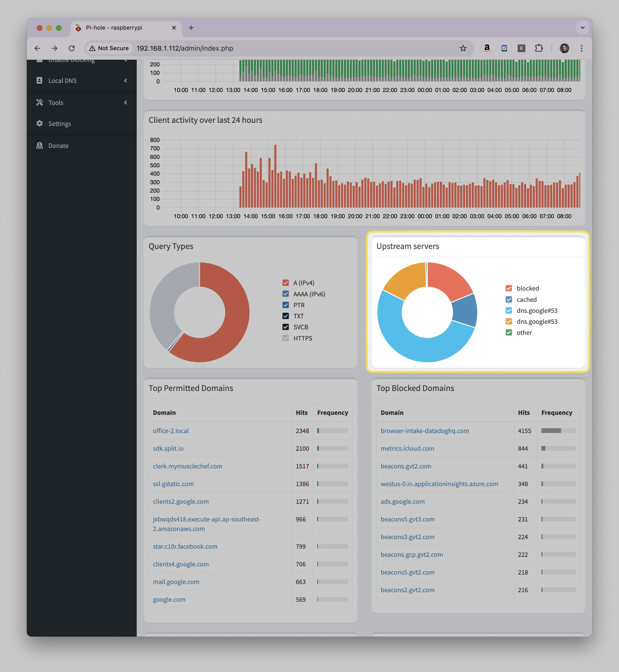Toggle the orange dns.google#53 checkbox

509,322
